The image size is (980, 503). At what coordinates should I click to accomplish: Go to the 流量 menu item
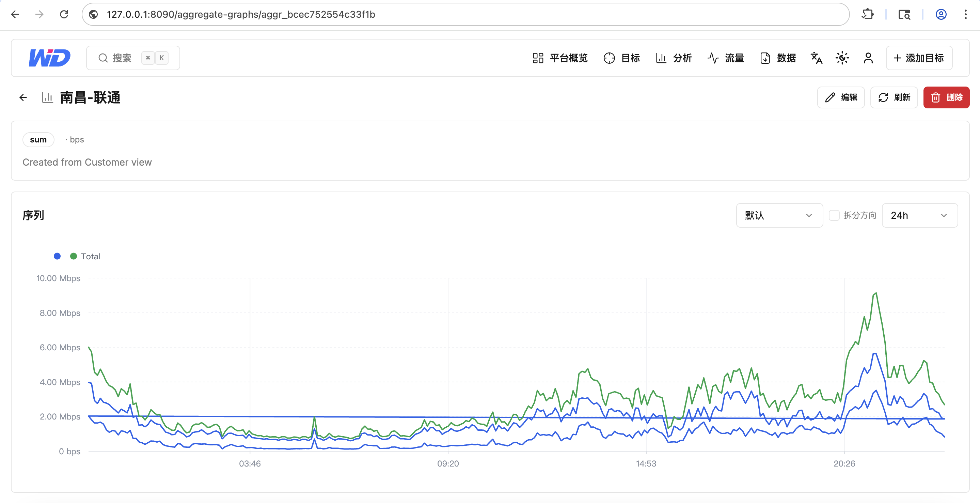[x=726, y=58]
